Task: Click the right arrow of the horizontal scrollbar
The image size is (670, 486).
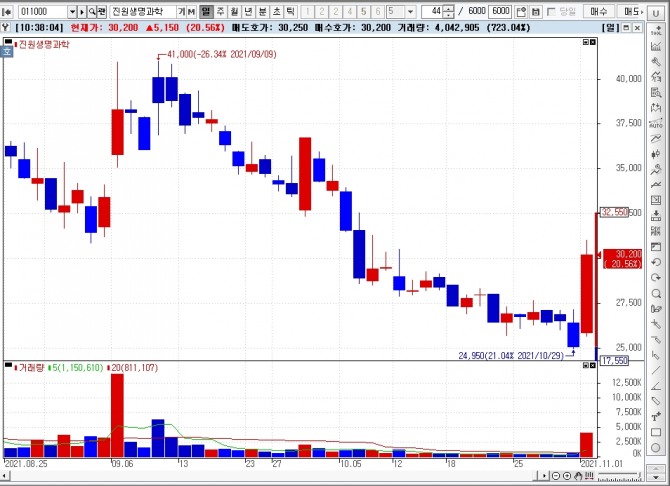Action: pos(544,476)
